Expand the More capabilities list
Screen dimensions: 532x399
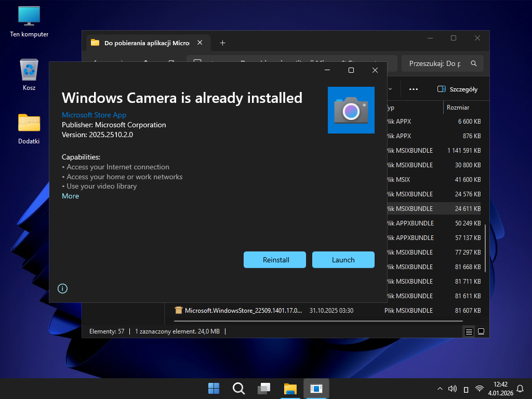pos(70,196)
